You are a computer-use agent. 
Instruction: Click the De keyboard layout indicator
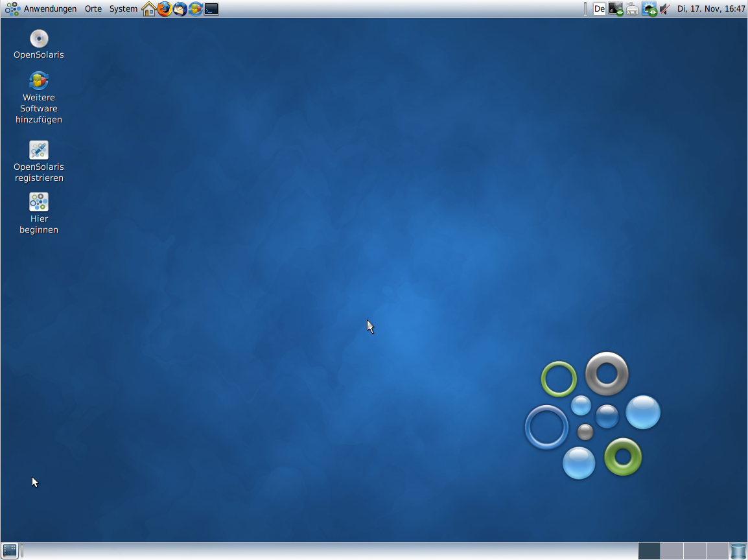600,9
